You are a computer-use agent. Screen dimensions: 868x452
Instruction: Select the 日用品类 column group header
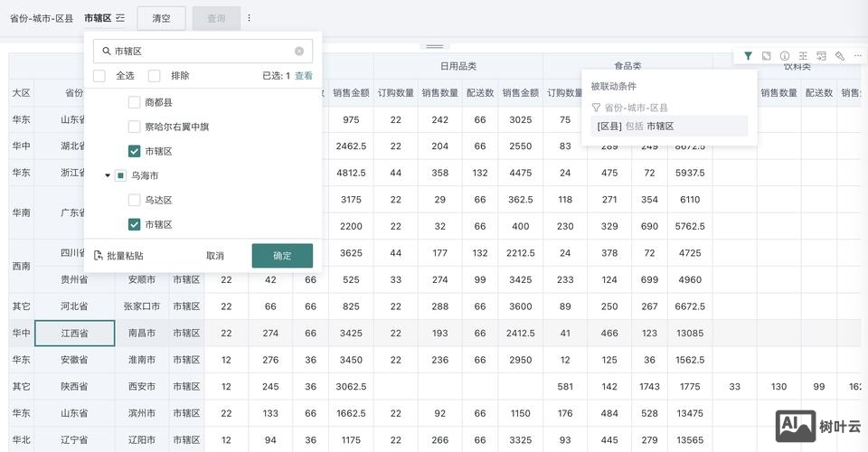[x=458, y=66]
